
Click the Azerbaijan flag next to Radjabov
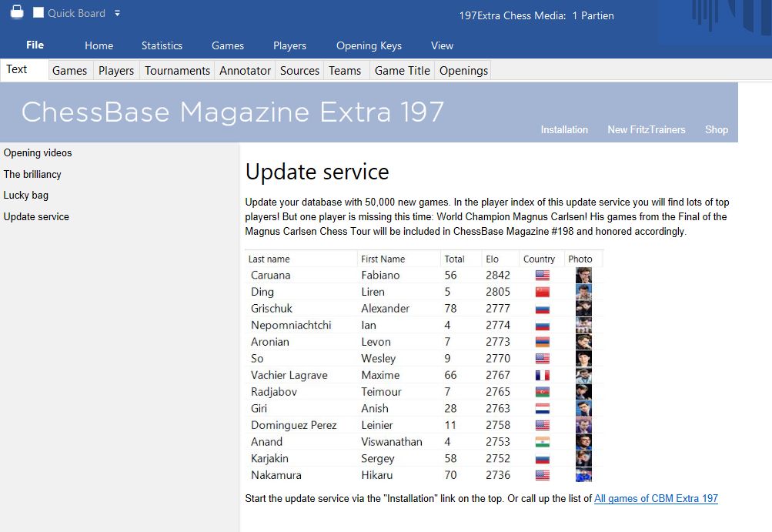point(542,392)
